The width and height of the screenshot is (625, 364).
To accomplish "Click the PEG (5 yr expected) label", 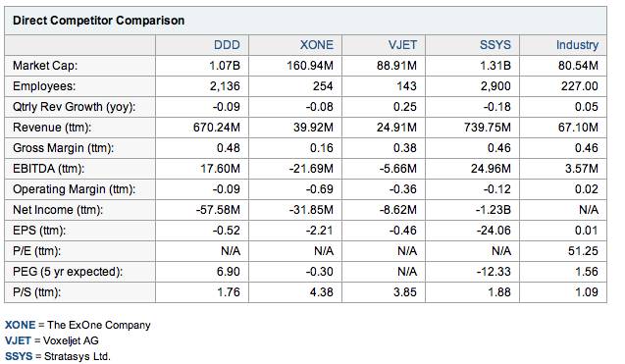I will [x=68, y=272].
